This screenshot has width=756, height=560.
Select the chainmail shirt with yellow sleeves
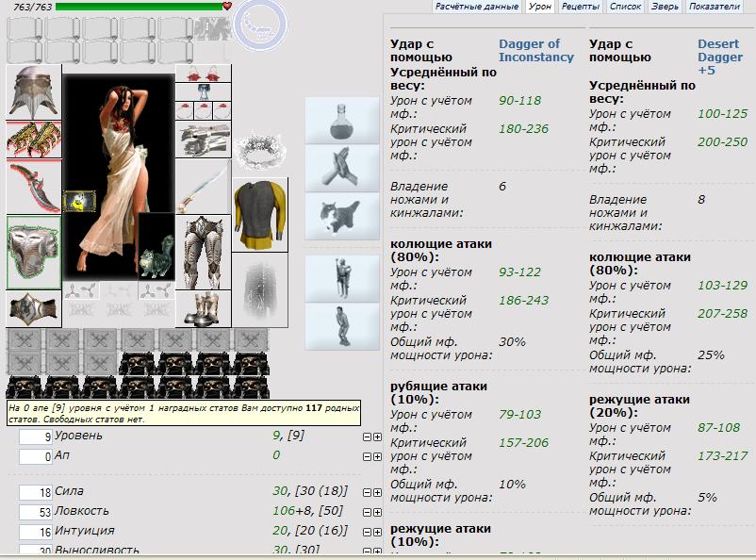coord(259,215)
